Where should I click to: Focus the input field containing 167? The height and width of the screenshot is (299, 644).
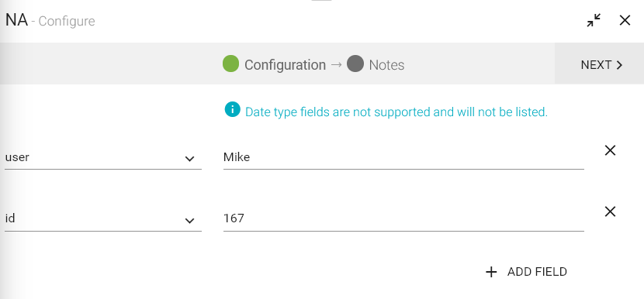(403, 219)
